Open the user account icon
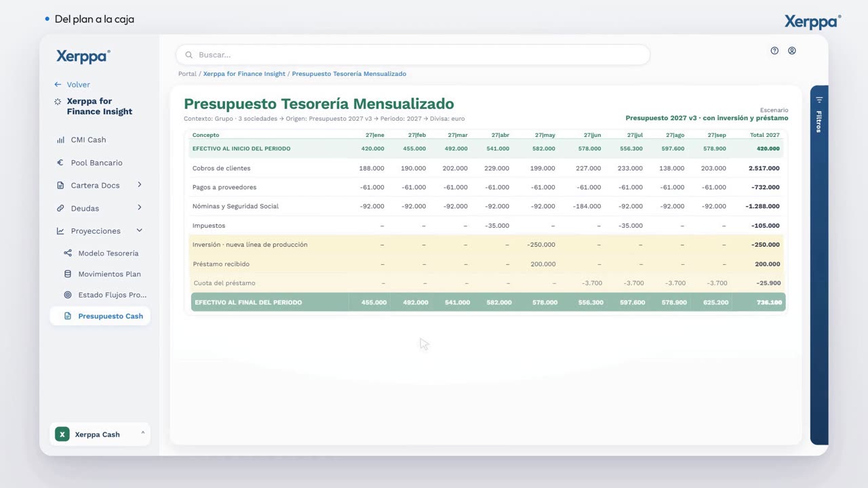This screenshot has width=868, height=488. coord(792,51)
